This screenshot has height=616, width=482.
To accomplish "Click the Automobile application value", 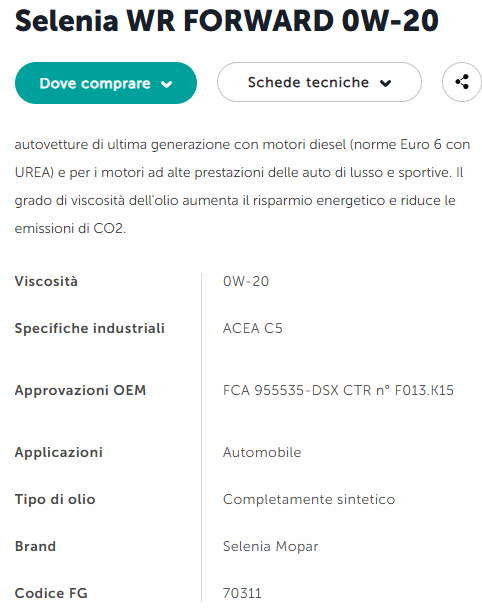I will (x=262, y=452).
